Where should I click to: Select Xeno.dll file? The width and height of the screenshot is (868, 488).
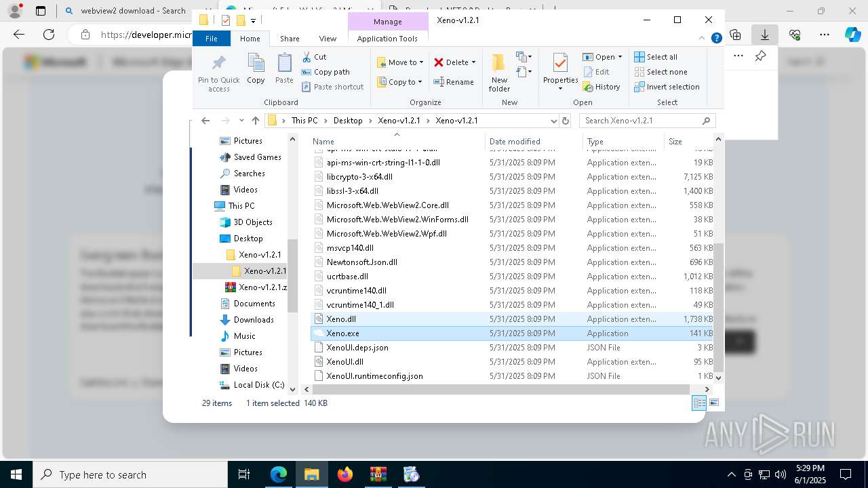point(341,319)
